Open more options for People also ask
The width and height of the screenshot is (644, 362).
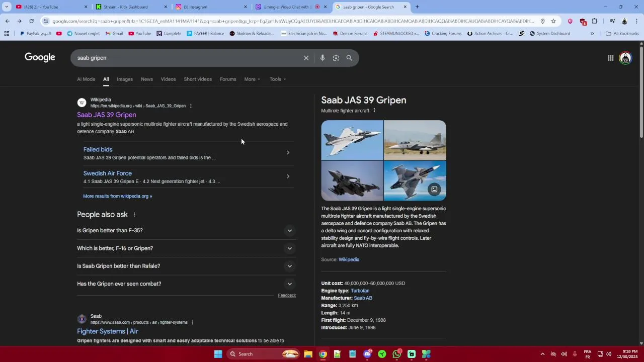coord(134,215)
